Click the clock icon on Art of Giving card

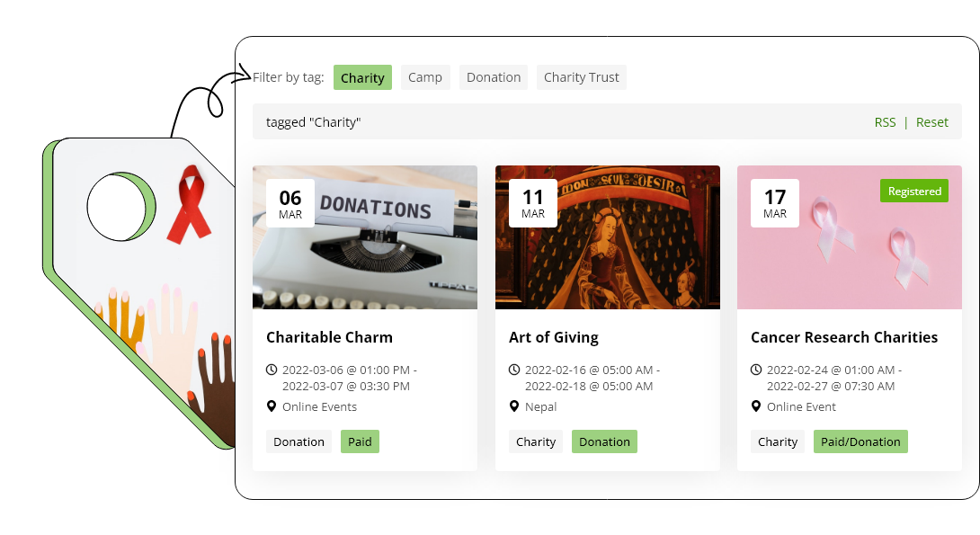point(513,369)
